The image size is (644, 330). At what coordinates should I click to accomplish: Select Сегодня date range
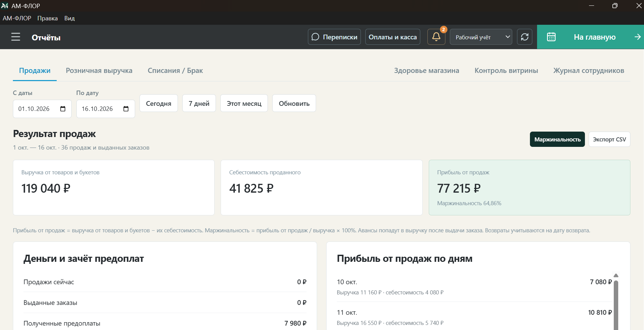(x=159, y=103)
